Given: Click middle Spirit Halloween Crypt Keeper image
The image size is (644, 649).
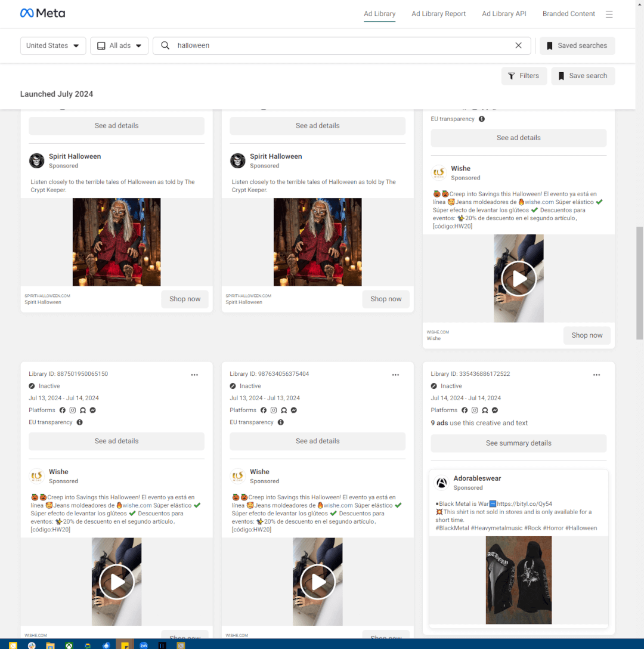Looking at the screenshot, I should coord(317,242).
